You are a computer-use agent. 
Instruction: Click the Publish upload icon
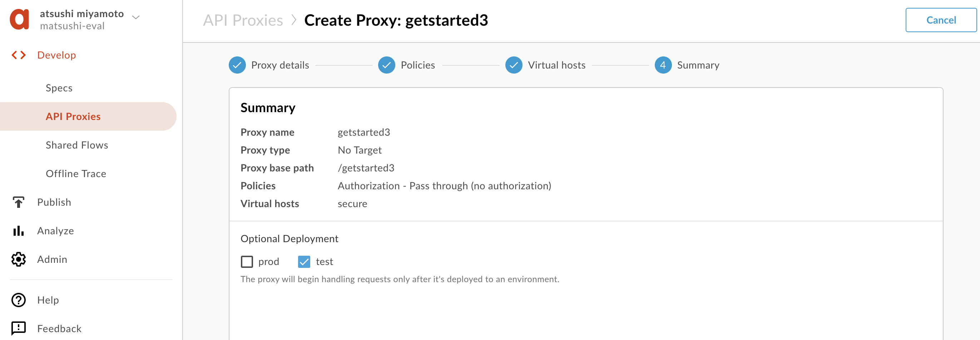tap(18, 202)
